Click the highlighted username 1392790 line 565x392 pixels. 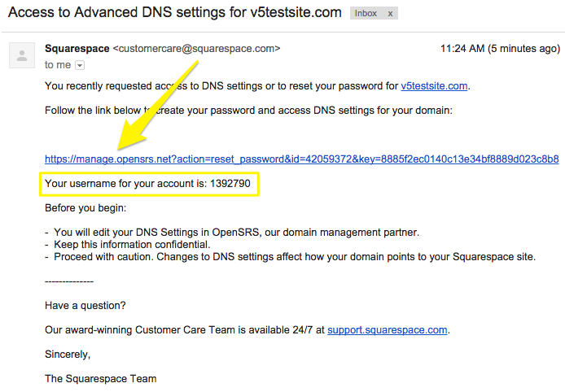(x=151, y=184)
